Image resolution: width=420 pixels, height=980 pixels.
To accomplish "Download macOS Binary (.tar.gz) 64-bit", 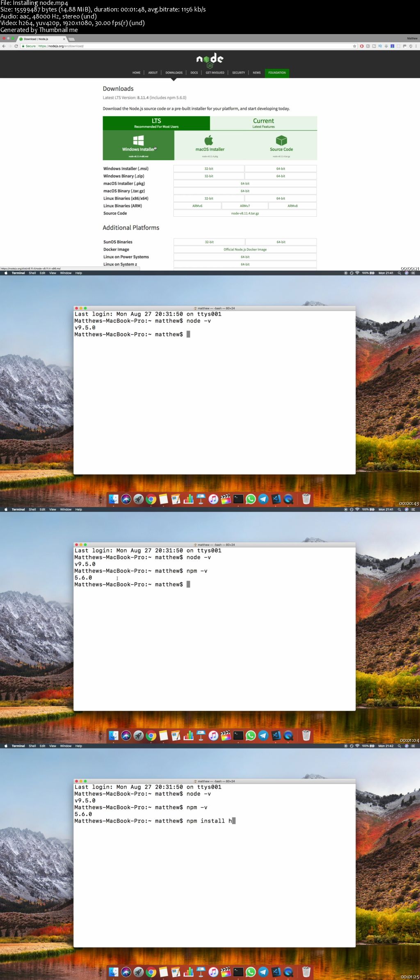I will [x=245, y=191].
